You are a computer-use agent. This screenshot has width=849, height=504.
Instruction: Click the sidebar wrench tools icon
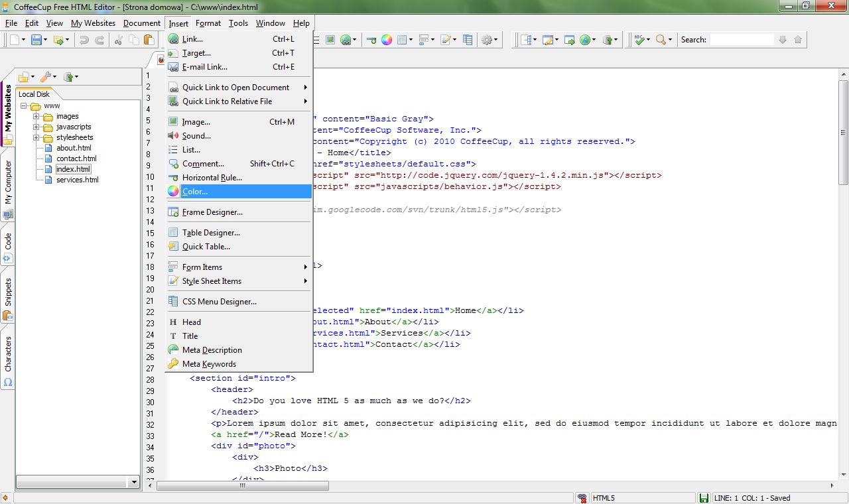pyautogui.click(x=46, y=77)
